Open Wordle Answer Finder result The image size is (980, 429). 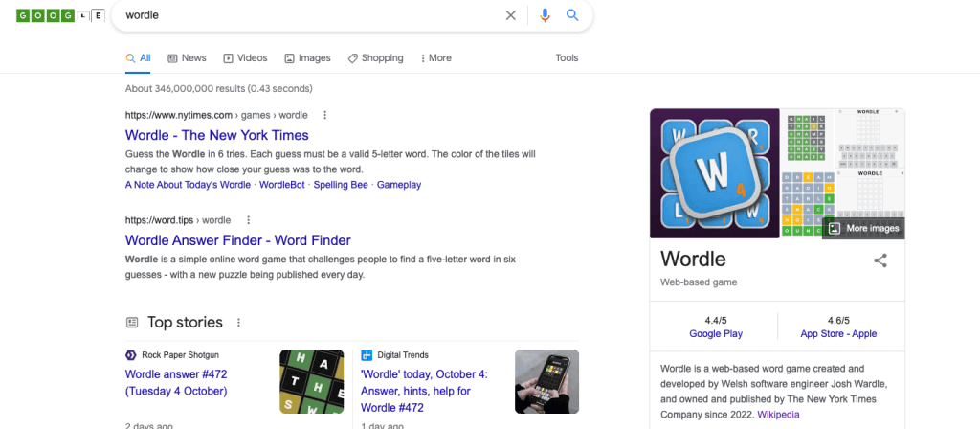(x=237, y=240)
